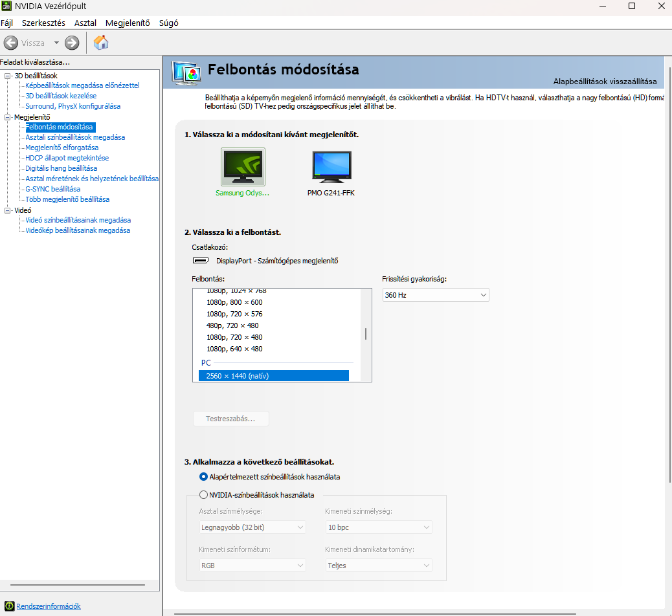Viewport: 672px width, 616px height.
Task: Click the Rendszerinformációk NVIDIA icon
Action: [x=9, y=606]
